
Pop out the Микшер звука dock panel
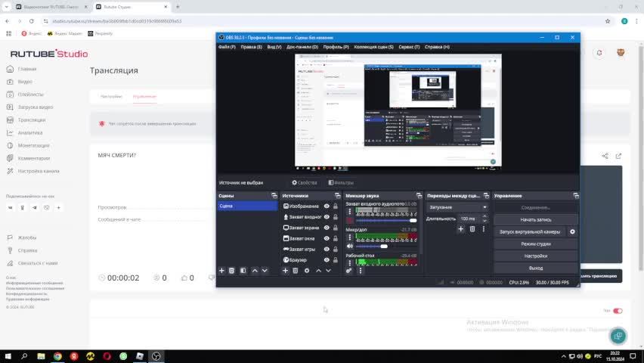pyautogui.click(x=419, y=196)
